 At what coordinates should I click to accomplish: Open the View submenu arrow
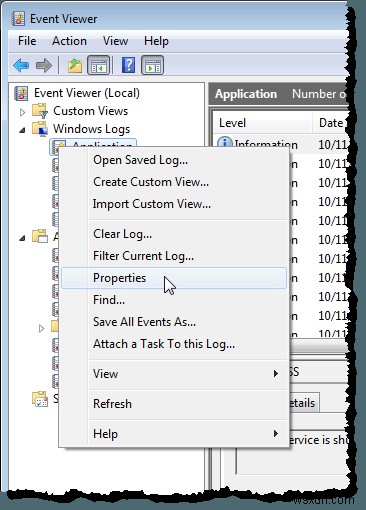276,374
